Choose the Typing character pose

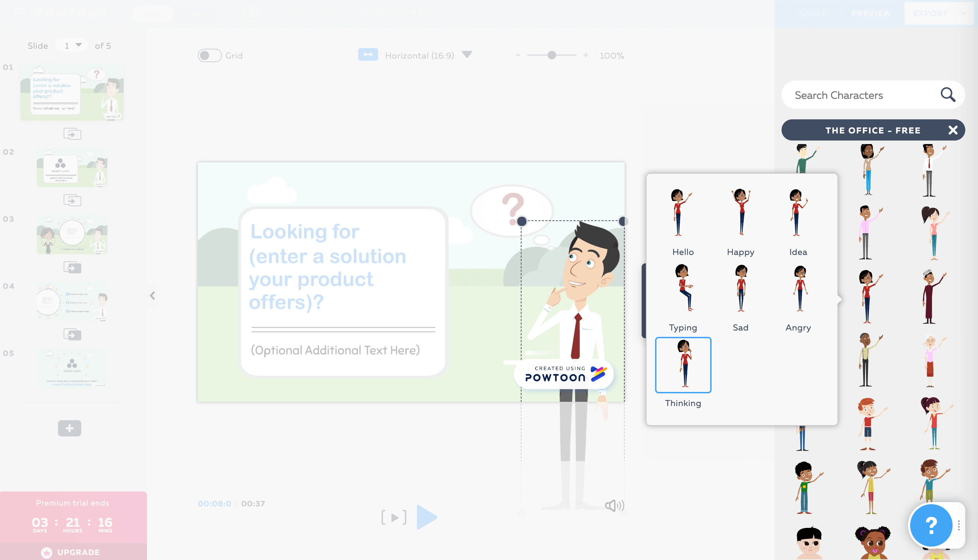point(683,289)
